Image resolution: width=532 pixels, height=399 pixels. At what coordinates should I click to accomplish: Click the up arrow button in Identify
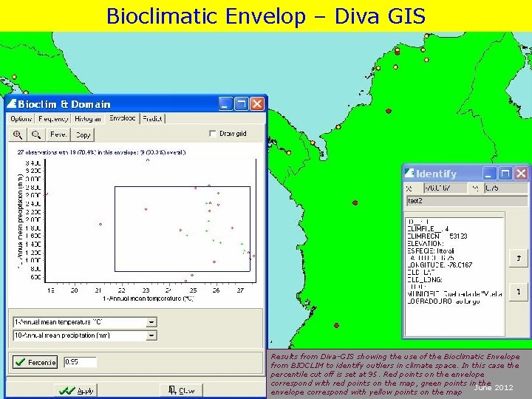pos(519,258)
